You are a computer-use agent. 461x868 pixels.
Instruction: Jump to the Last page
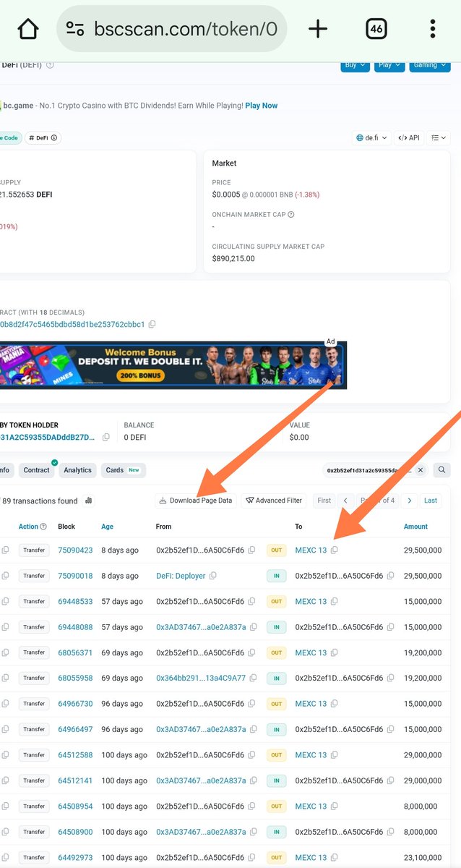point(431,501)
